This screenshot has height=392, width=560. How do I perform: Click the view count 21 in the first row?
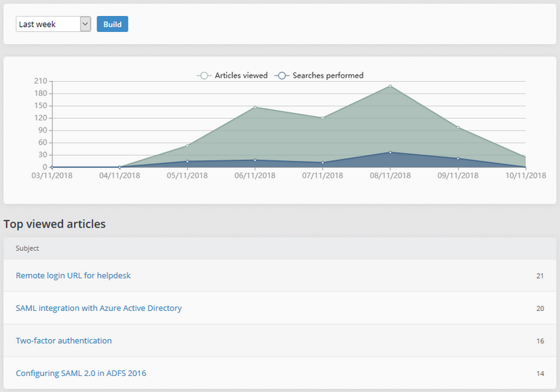coord(540,276)
